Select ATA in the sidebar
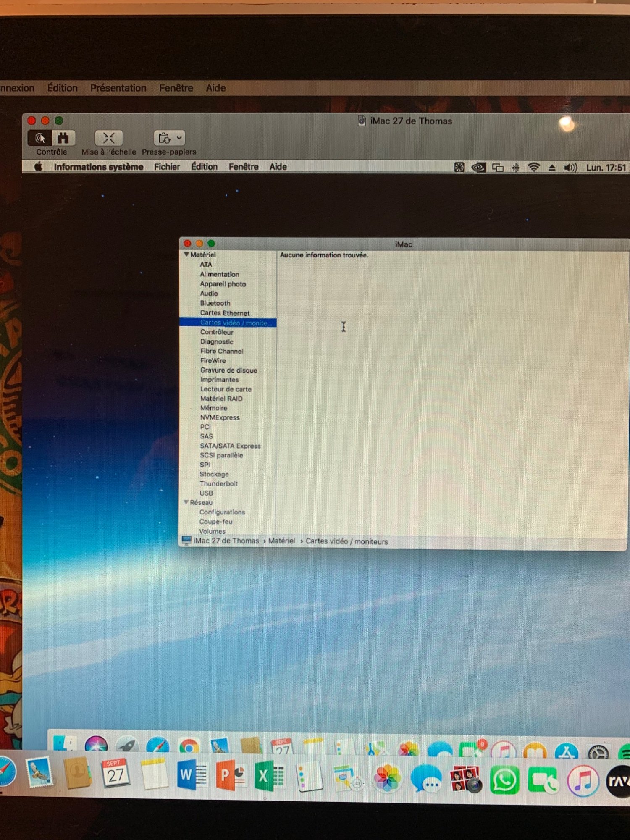The width and height of the screenshot is (630, 840). [x=206, y=265]
